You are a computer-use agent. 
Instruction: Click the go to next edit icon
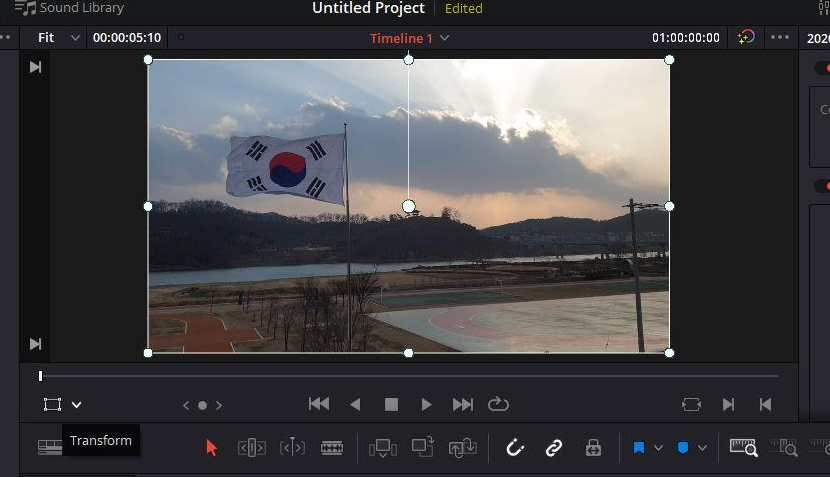[728, 405]
